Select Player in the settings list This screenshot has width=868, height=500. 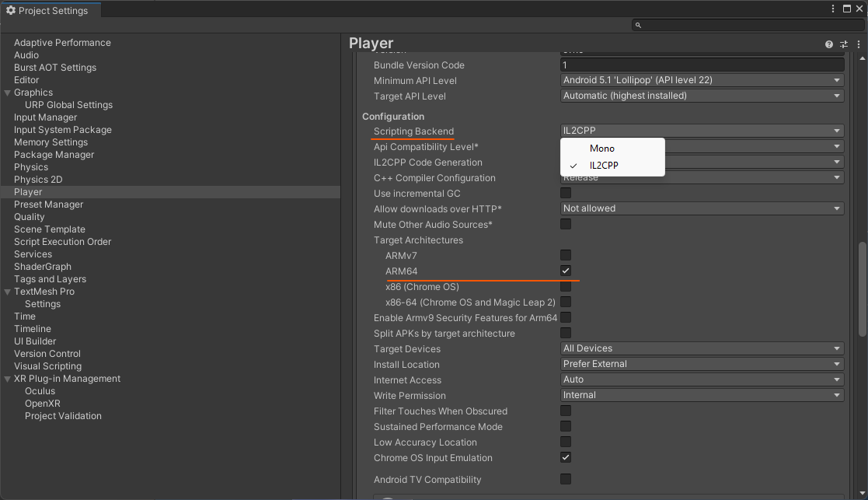point(170,192)
